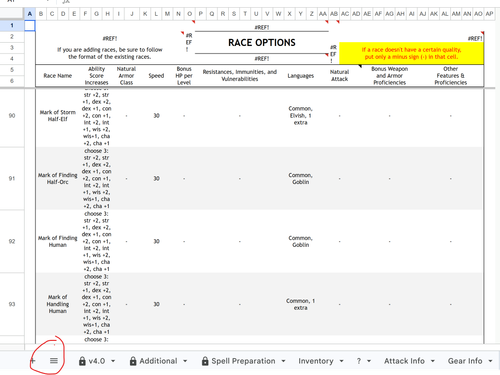
Task: Click the Natural Armor Class heading
Action: [x=126, y=76]
